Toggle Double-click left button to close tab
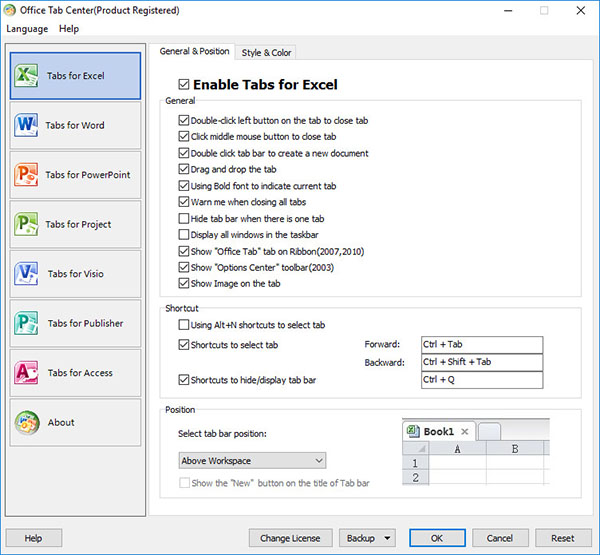Image resolution: width=600 pixels, height=555 pixels. click(184, 120)
